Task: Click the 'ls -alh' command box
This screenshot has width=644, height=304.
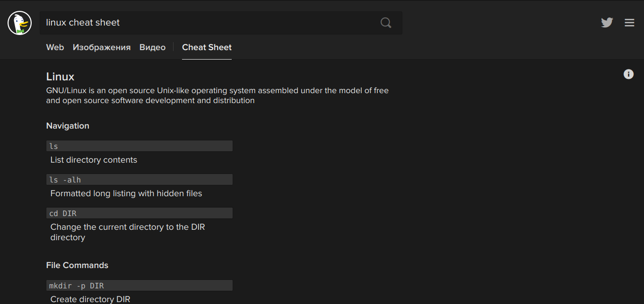Action: (x=139, y=180)
